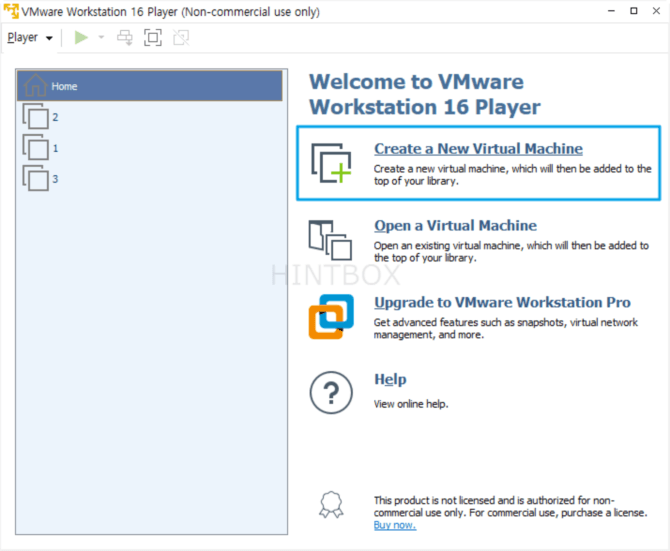Click the icon of VM 1
Image resolution: width=670 pixels, height=551 pixels.
click(x=35, y=147)
